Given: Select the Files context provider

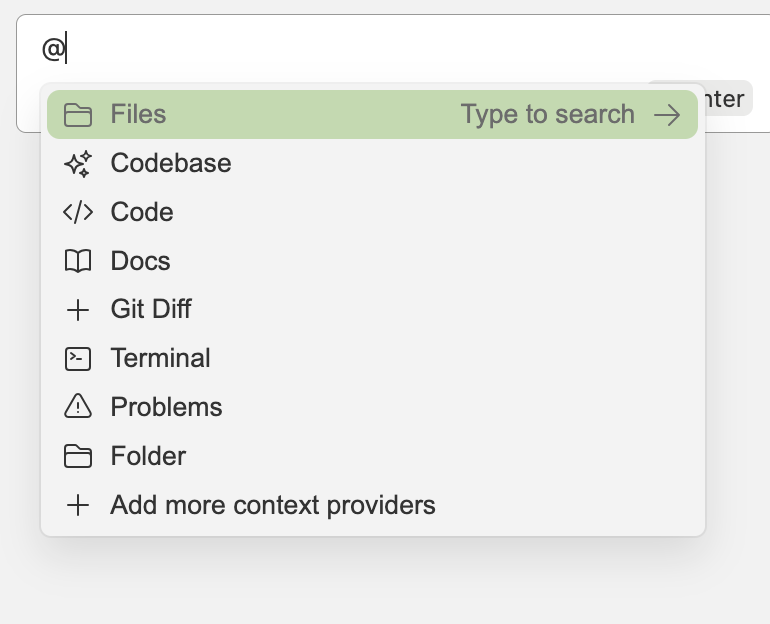Looking at the screenshot, I should tap(139, 115).
